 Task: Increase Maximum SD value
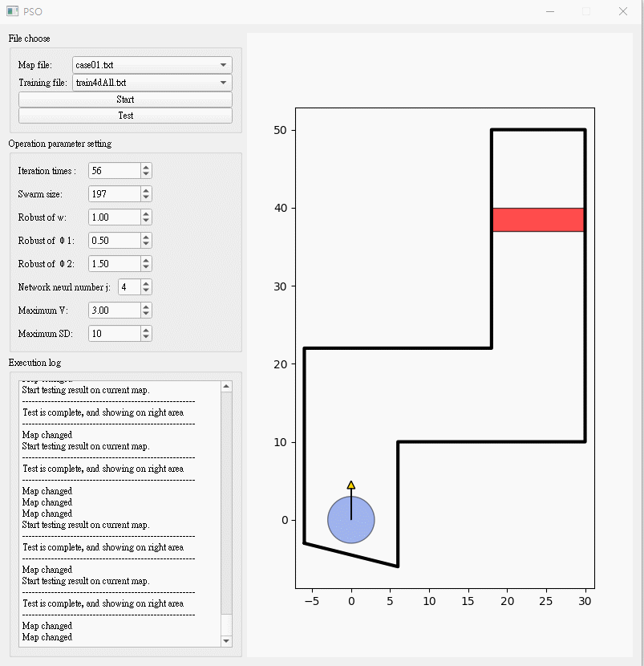tap(146, 330)
